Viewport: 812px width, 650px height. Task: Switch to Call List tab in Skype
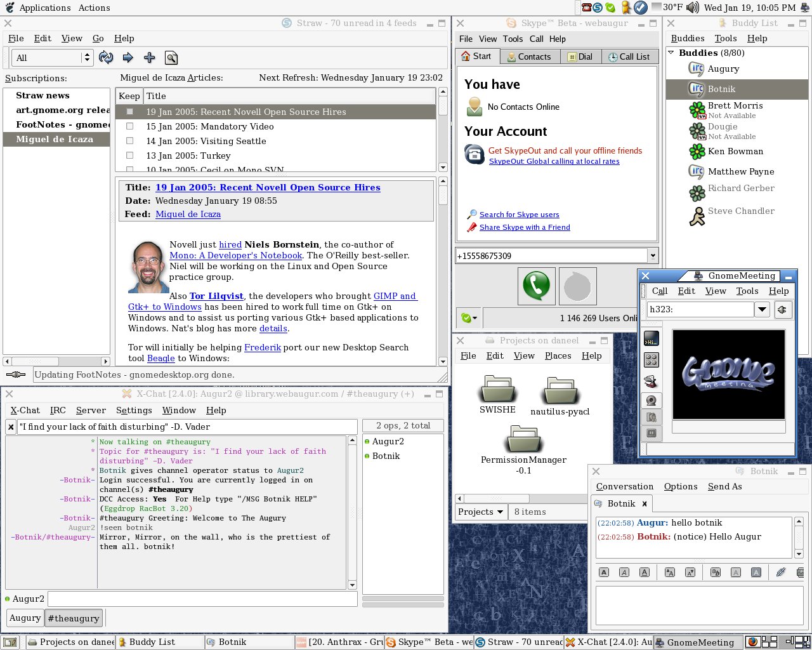pyautogui.click(x=629, y=56)
